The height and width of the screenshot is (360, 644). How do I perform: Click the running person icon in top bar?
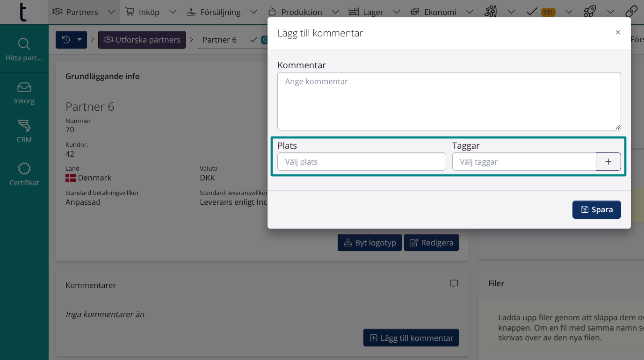(491, 12)
